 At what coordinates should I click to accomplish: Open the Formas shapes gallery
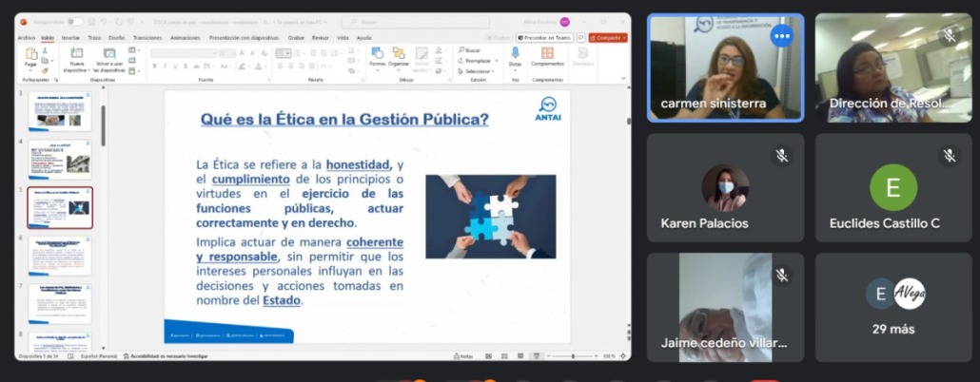point(377,56)
